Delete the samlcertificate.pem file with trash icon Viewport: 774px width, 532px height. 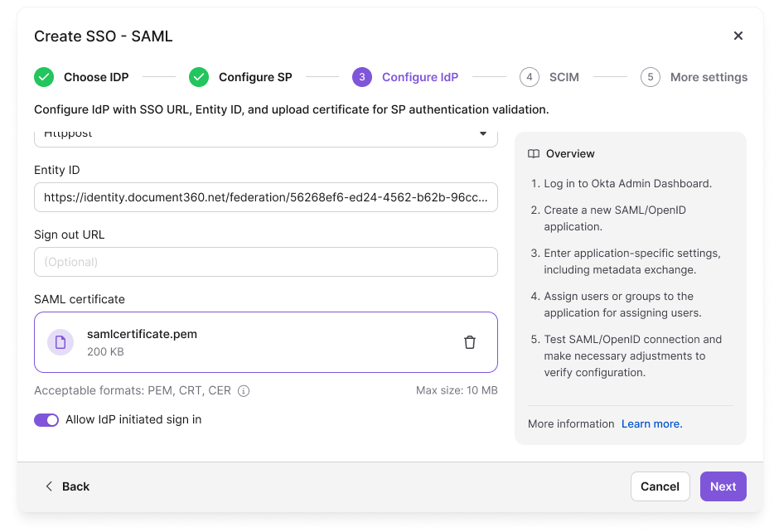pyautogui.click(x=469, y=342)
